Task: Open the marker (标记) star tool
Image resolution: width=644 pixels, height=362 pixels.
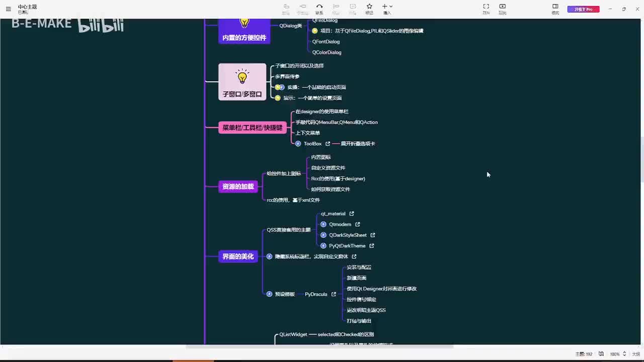Action: coord(369,9)
